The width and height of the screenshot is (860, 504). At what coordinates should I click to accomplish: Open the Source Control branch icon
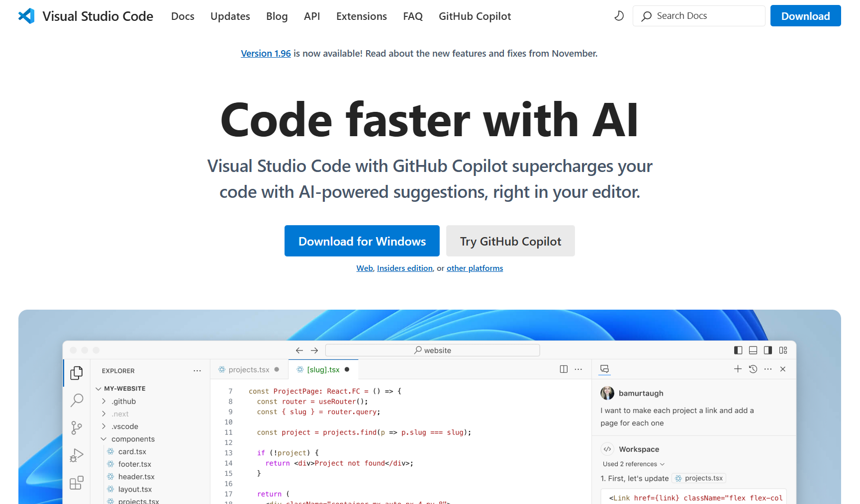pos(77,427)
